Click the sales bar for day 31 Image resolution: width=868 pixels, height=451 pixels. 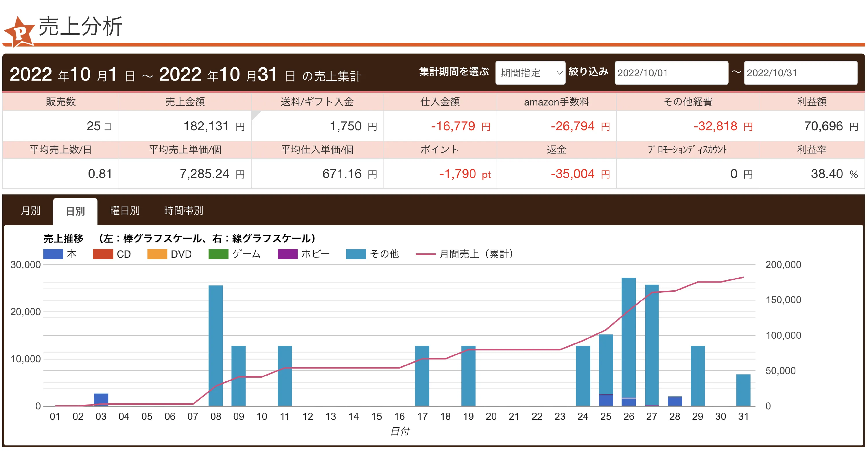click(743, 390)
